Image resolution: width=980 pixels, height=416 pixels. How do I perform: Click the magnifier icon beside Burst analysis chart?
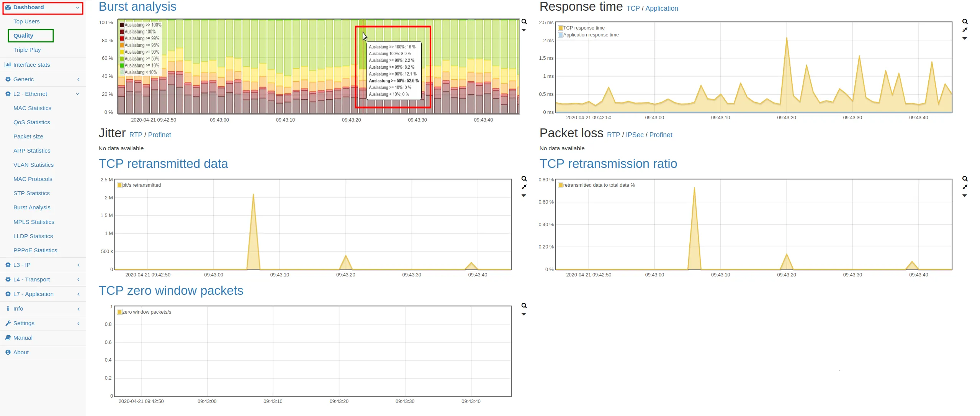click(524, 21)
